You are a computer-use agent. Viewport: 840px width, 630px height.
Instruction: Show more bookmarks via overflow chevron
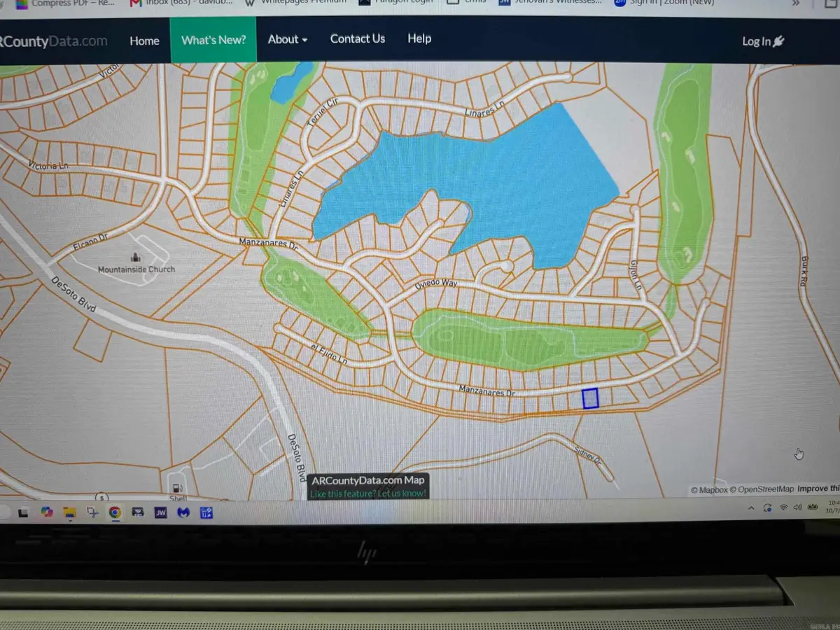(x=795, y=3)
